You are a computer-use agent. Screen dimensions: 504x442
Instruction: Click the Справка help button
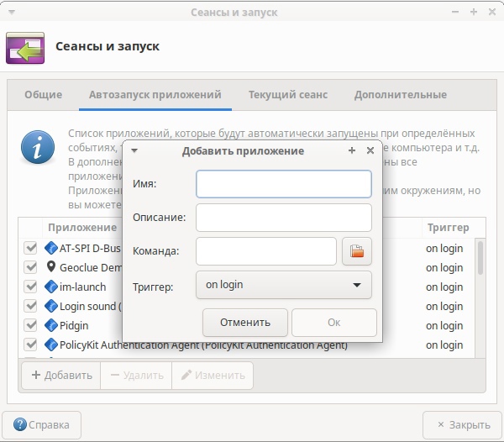42,424
